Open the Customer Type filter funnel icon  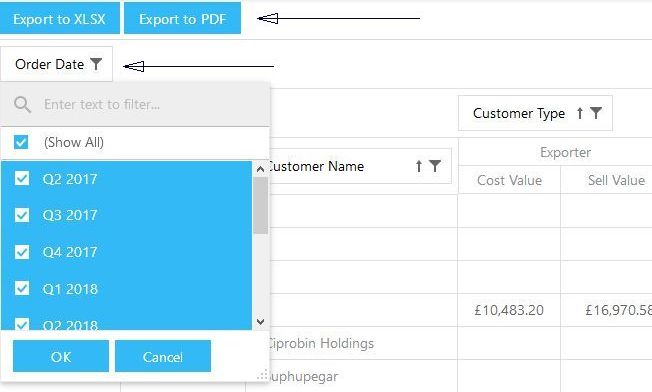click(x=596, y=113)
